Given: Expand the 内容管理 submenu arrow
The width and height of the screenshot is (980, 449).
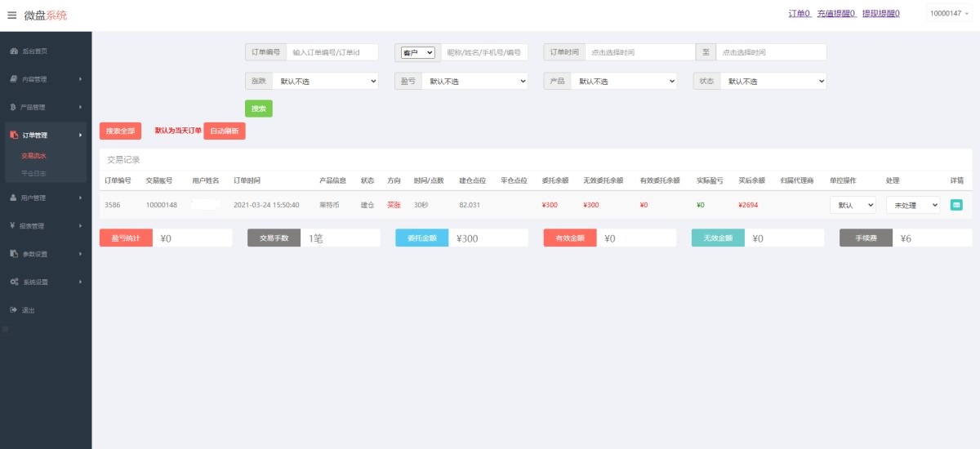Looking at the screenshot, I should [x=80, y=79].
